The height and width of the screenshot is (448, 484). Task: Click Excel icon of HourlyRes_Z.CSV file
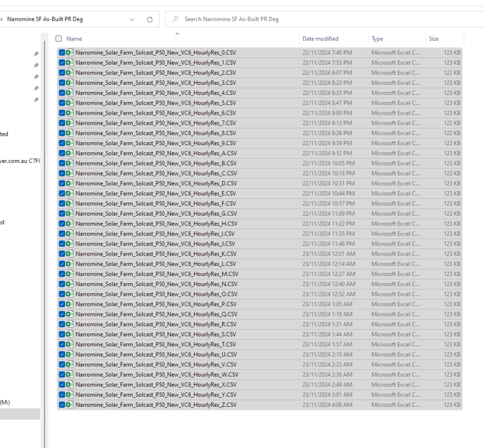pyautogui.click(x=70, y=404)
